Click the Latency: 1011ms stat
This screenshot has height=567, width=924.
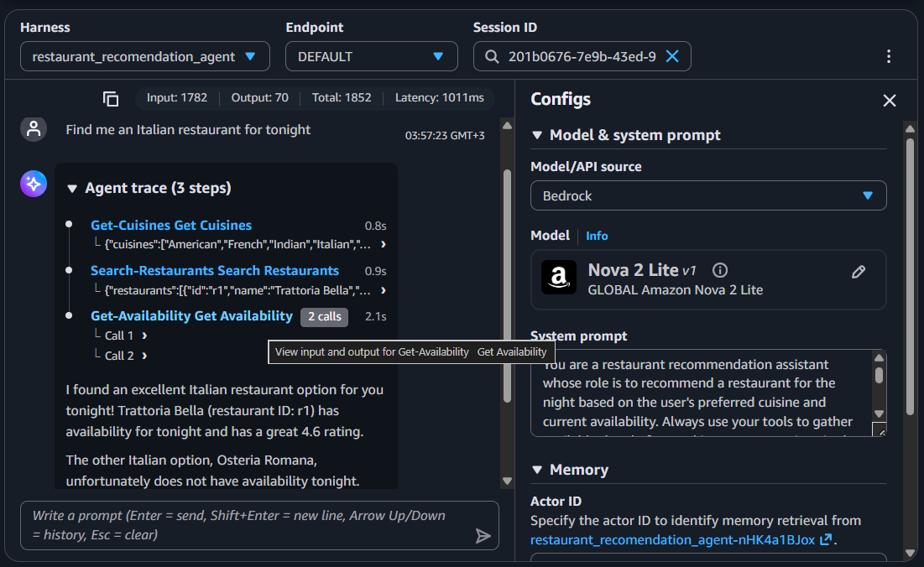pos(439,98)
